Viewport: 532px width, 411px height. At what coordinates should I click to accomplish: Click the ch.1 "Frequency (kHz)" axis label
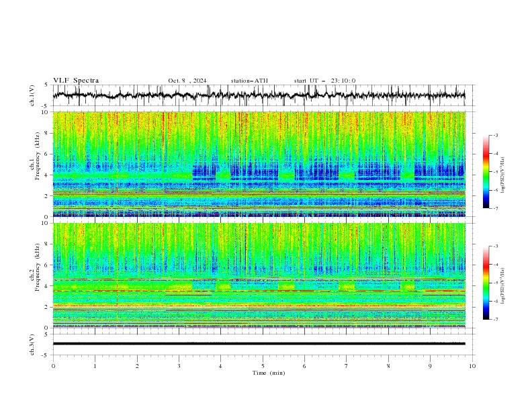pyautogui.click(x=38, y=156)
